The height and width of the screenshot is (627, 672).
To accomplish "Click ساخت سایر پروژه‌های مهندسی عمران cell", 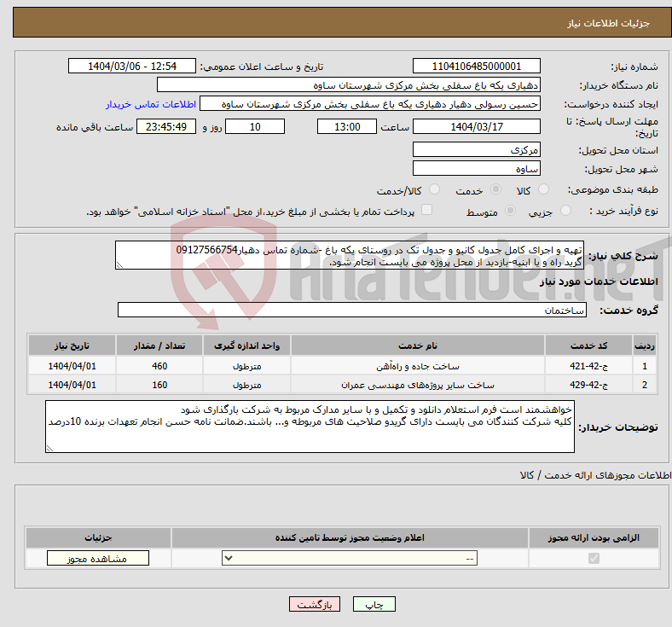I will coord(417,385).
